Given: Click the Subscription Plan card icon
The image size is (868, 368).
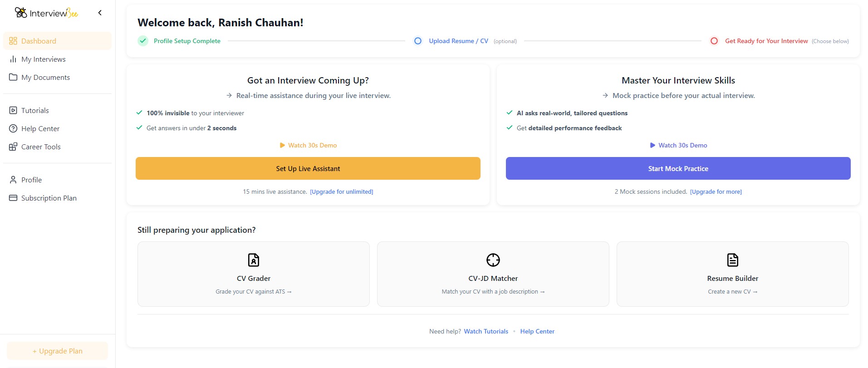Looking at the screenshot, I should tap(13, 198).
